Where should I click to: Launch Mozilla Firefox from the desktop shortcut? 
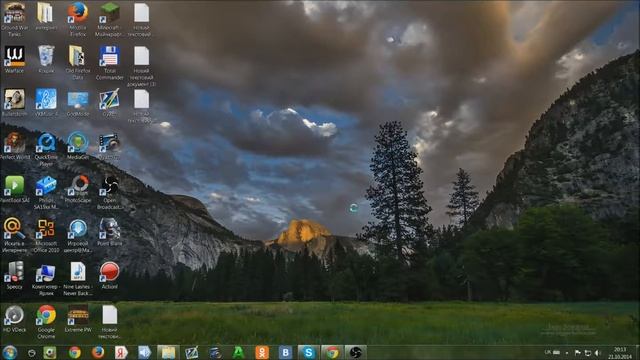coord(78,19)
